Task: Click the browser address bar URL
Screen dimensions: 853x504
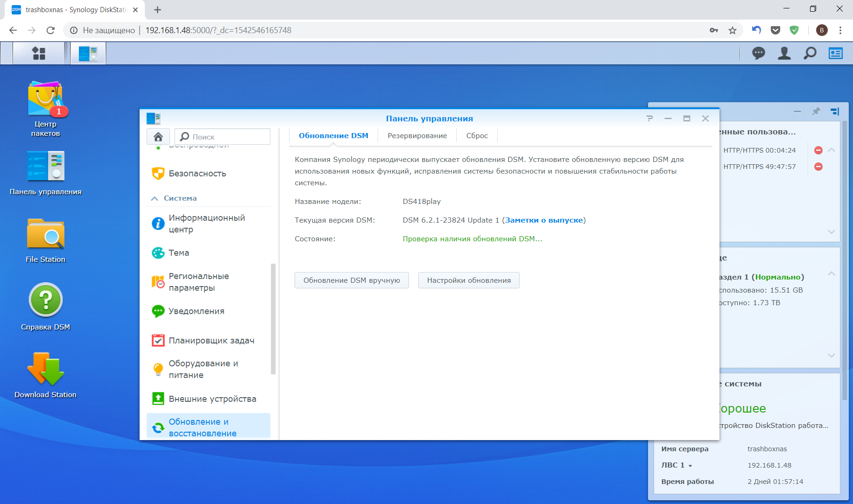Action: tap(219, 30)
